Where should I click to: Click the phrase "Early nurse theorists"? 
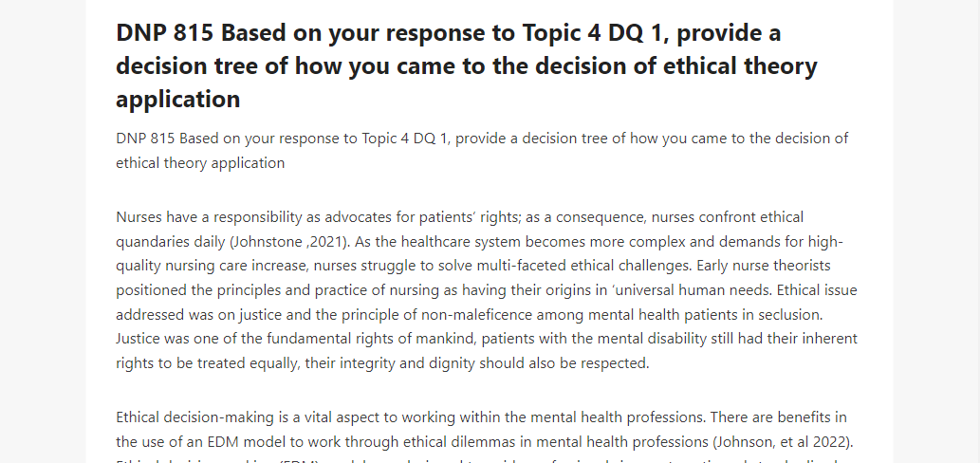(x=761, y=266)
